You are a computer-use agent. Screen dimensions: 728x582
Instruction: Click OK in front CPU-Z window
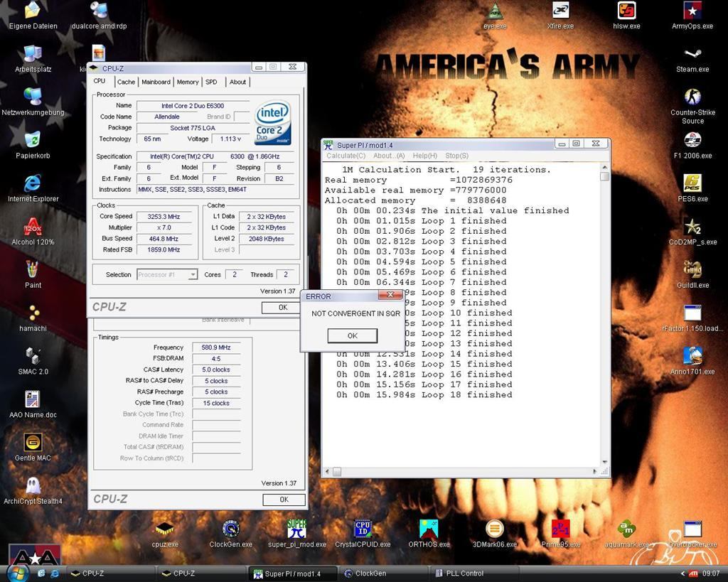pyautogui.click(x=281, y=307)
